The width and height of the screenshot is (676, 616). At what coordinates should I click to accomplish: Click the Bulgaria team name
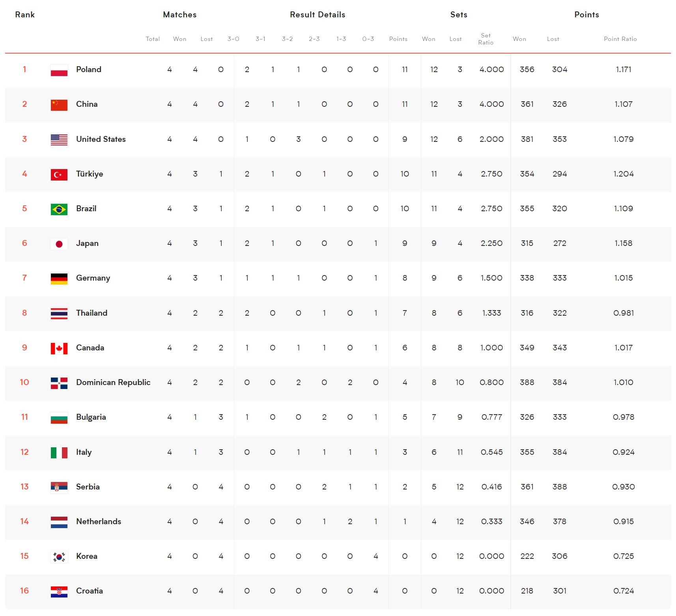click(x=91, y=417)
